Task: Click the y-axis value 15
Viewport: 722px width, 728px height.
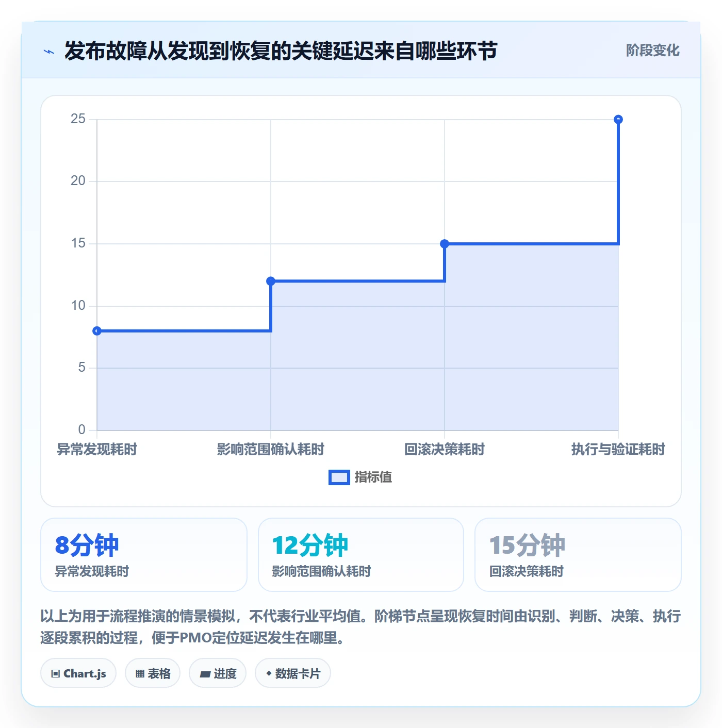Action: tap(78, 243)
